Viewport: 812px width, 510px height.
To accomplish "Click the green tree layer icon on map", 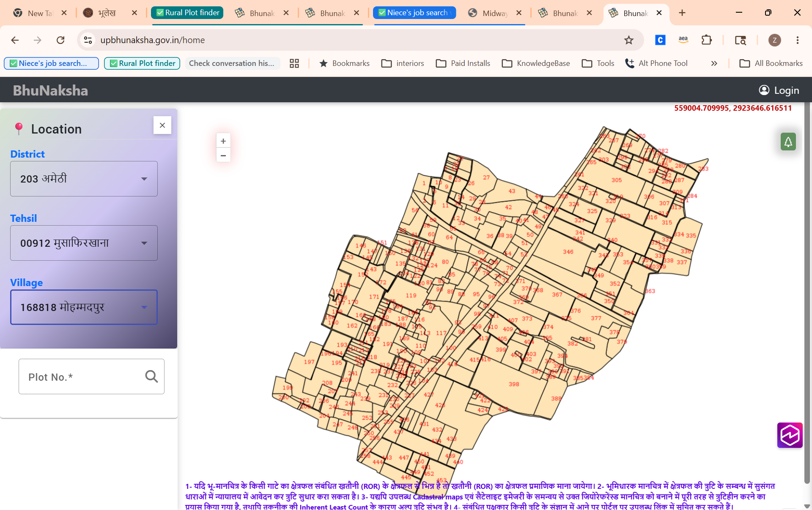I will click(788, 142).
